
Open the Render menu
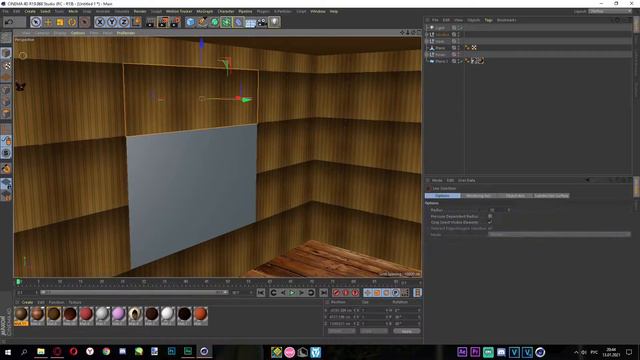(140, 11)
